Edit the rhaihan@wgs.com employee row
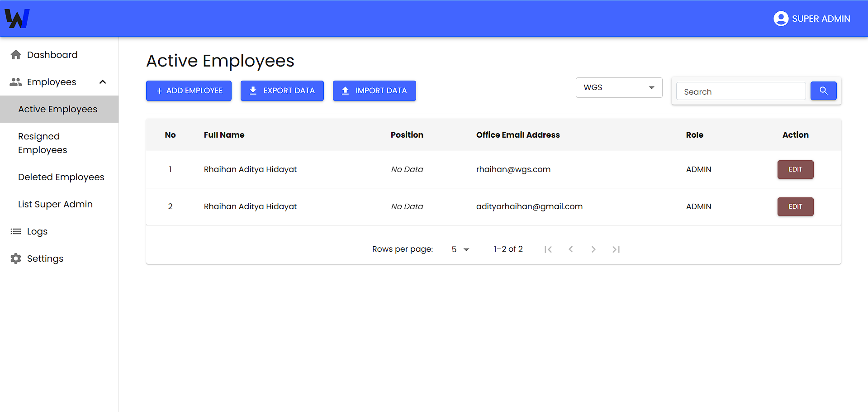This screenshot has width=868, height=412. pyautogui.click(x=795, y=169)
